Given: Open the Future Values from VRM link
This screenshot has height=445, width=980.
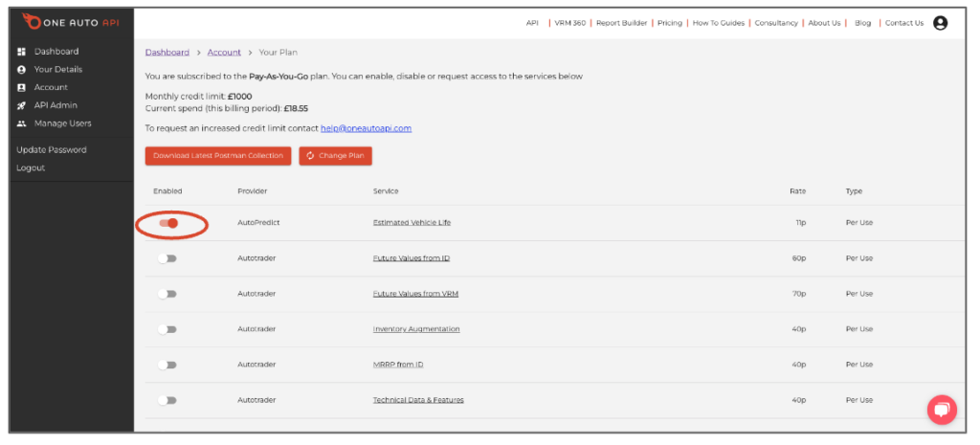Looking at the screenshot, I should 415,294.
